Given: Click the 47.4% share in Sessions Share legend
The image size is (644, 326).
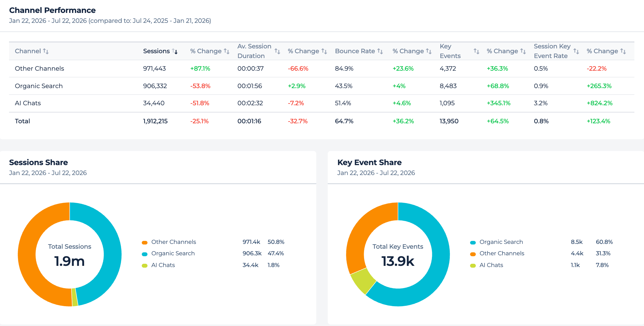Looking at the screenshot, I should [x=276, y=254].
